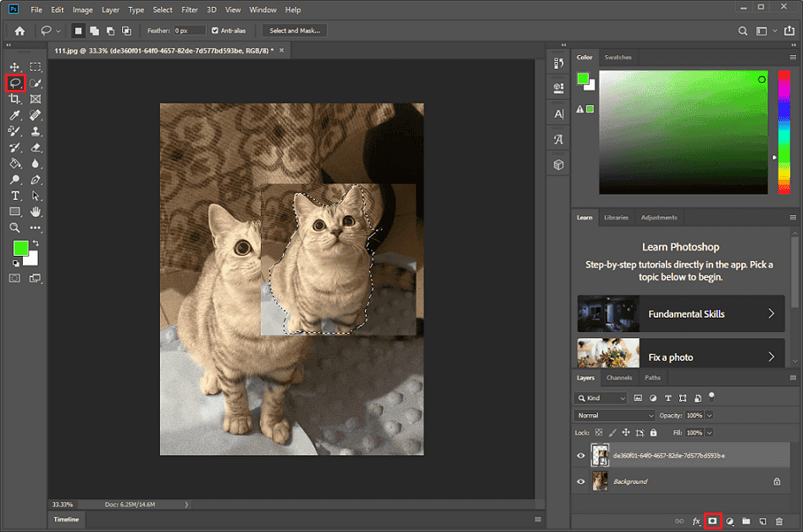Click the green foreground color swatch

click(19, 249)
